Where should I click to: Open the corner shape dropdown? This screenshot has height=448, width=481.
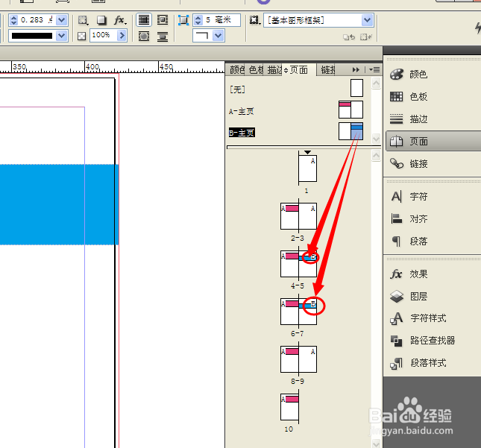coord(219,36)
